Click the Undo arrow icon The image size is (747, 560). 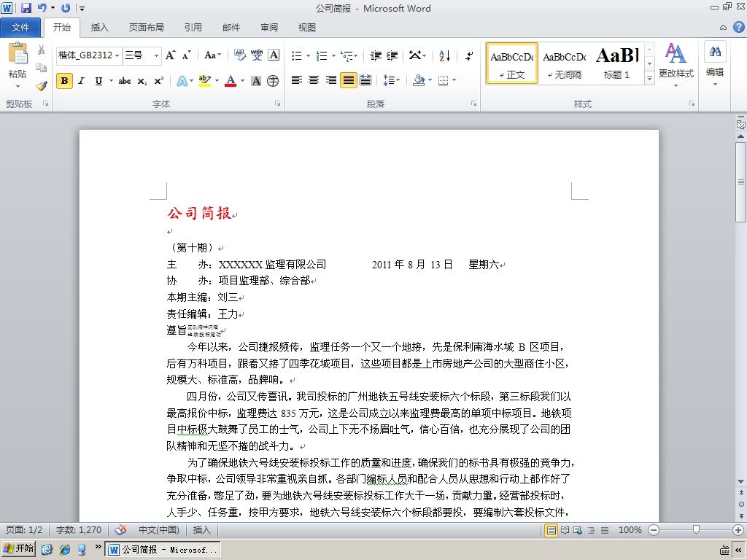pyautogui.click(x=42, y=7)
